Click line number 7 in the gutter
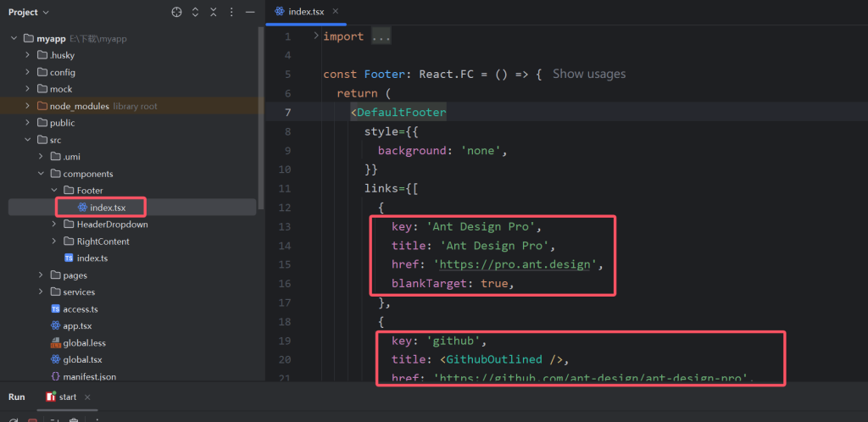This screenshot has width=868, height=422. [287, 112]
